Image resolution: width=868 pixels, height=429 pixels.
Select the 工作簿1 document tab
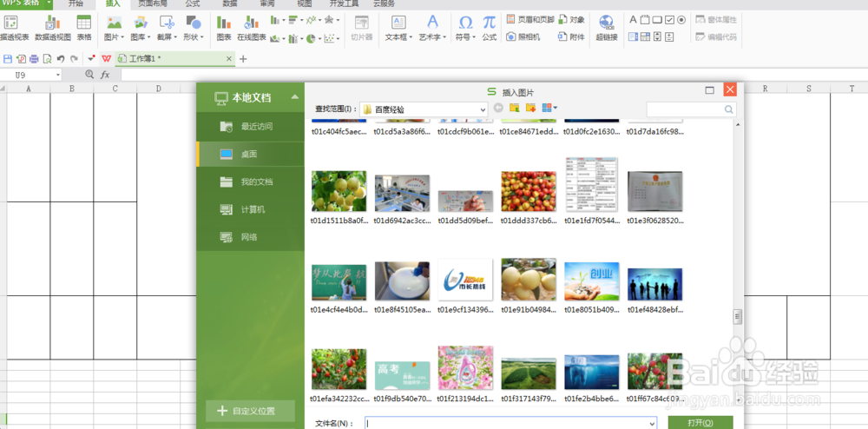175,59
